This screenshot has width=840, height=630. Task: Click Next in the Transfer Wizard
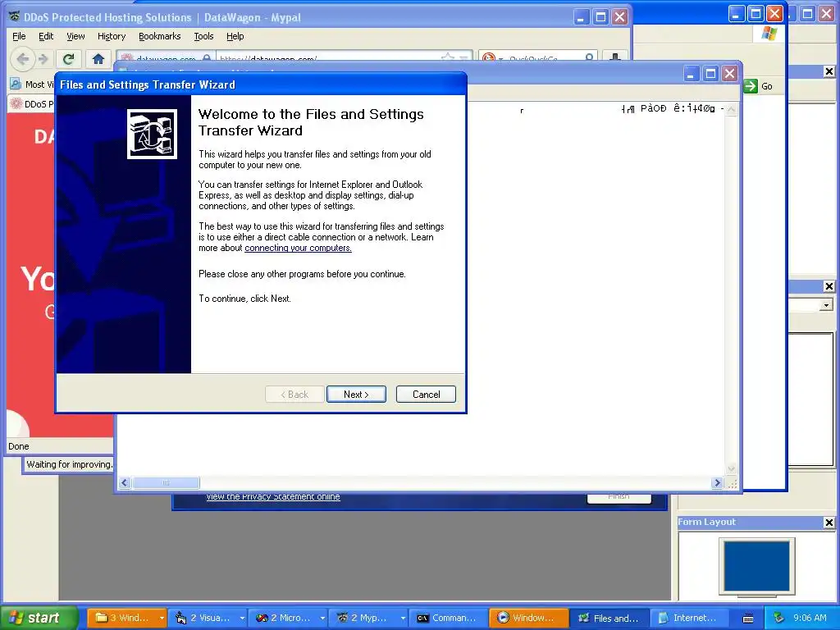click(x=356, y=395)
